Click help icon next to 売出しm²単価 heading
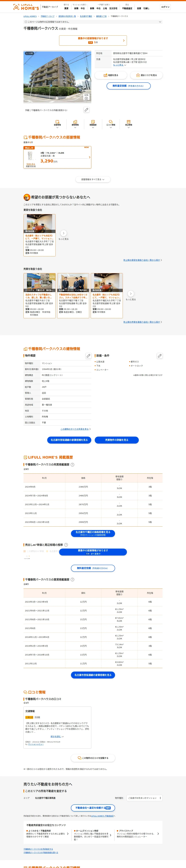 tap(66, 545)
